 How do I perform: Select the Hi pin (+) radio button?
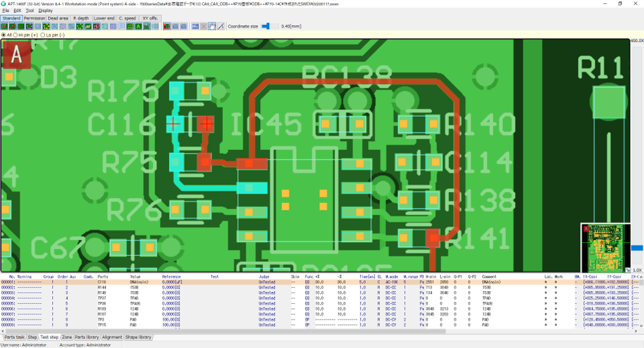coord(16,35)
